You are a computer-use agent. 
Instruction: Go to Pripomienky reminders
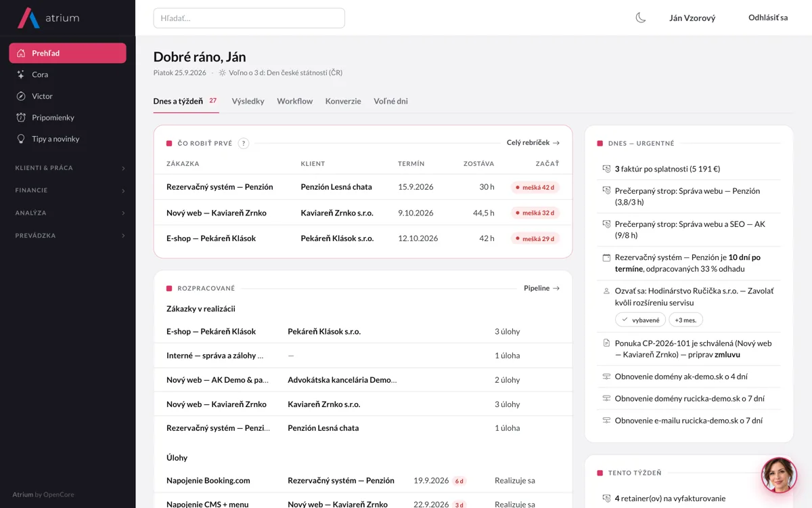68,117
